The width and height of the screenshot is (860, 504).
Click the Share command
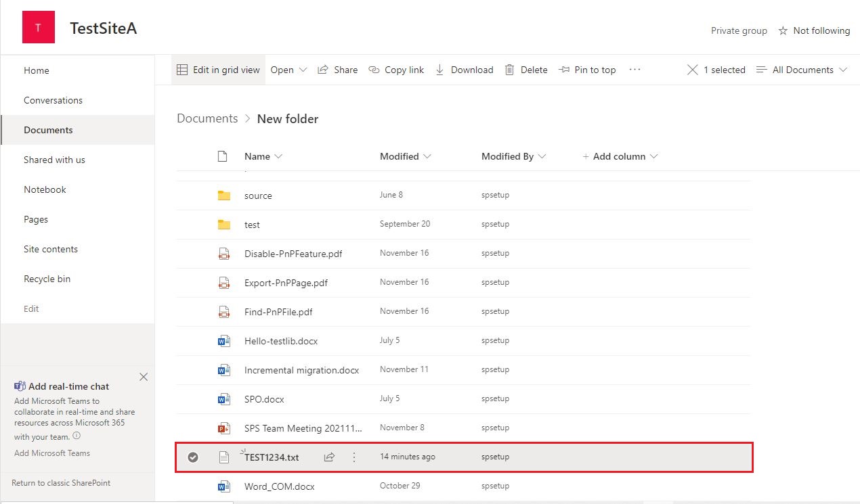pos(337,70)
